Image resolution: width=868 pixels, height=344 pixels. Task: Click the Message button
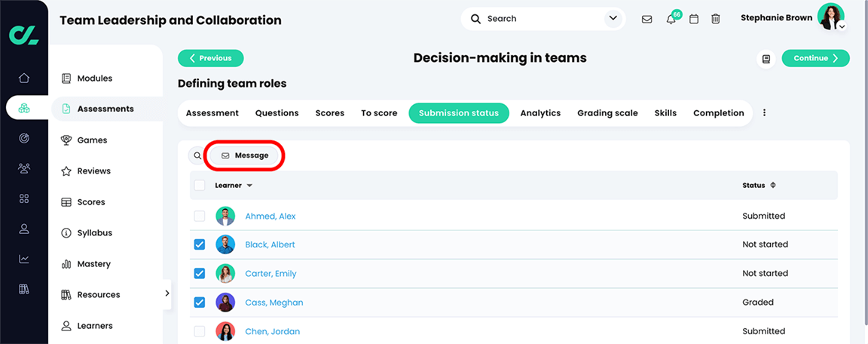click(245, 155)
